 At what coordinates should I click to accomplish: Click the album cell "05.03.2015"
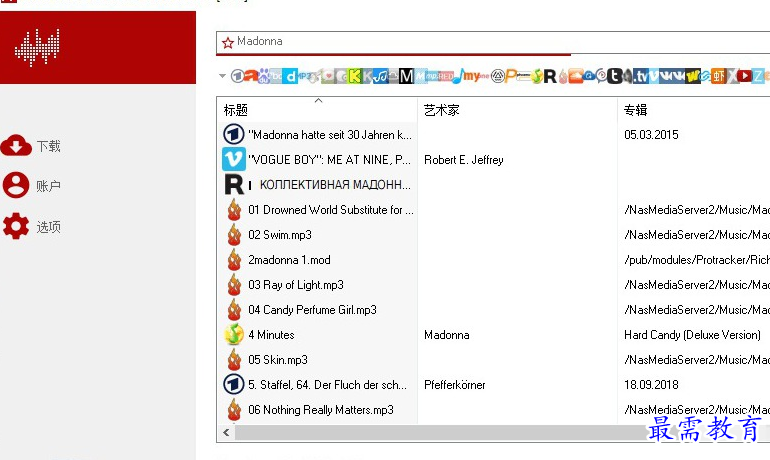tap(651, 135)
